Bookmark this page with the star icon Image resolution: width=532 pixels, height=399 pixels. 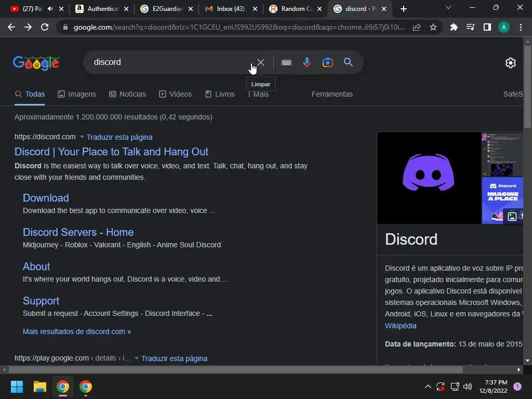(433, 27)
